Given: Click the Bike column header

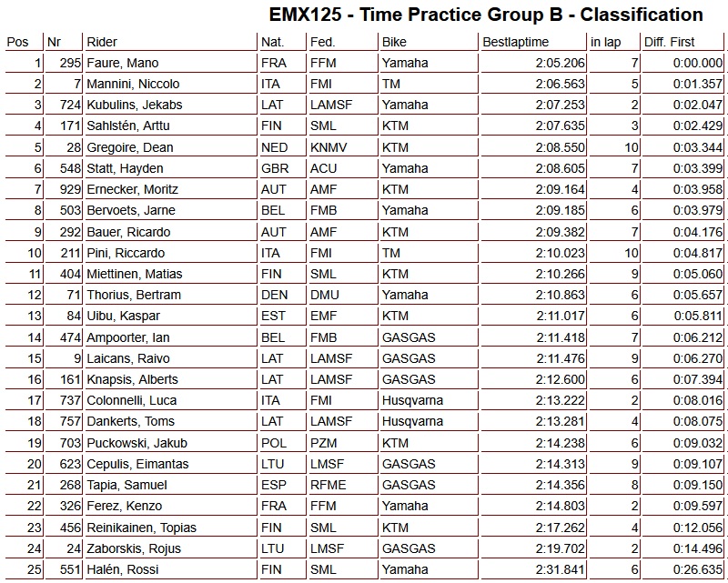Looking at the screenshot, I should click(395, 42).
